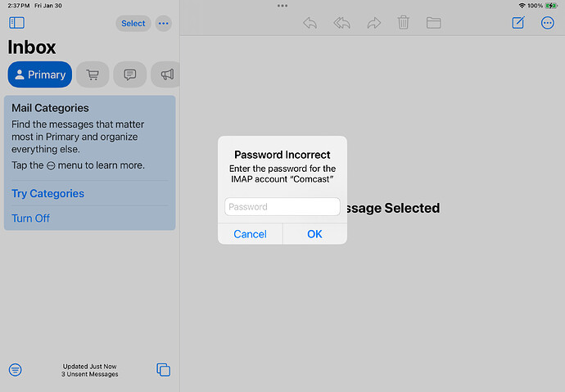Tap the 2:37 PM clock

[19, 6]
